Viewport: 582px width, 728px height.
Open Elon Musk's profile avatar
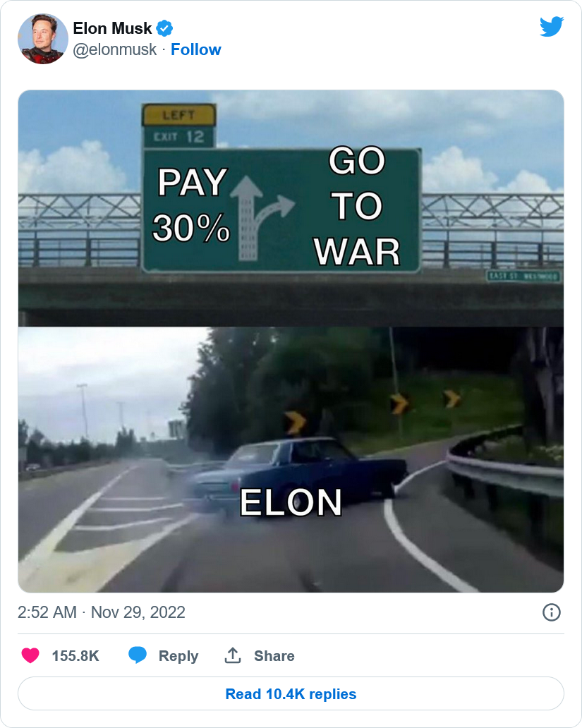click(43, 39)
